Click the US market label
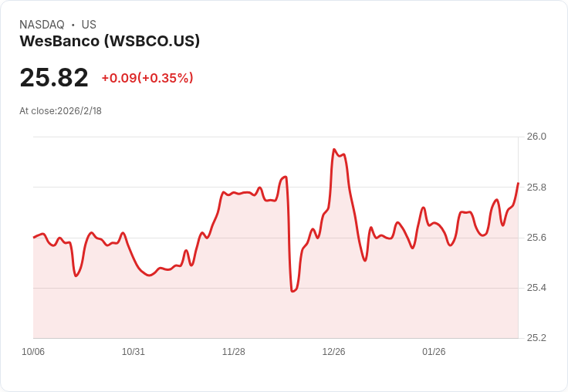The image size is (568, 392). coord(89,25)
